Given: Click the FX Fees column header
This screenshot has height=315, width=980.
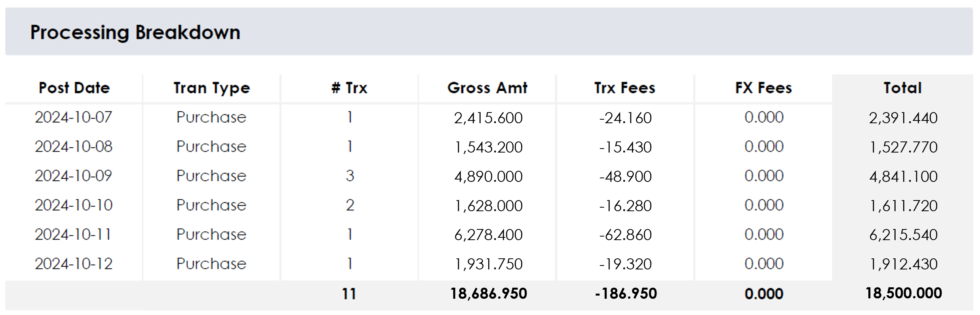Looking at the screenshot, I should tap(763, 88).
